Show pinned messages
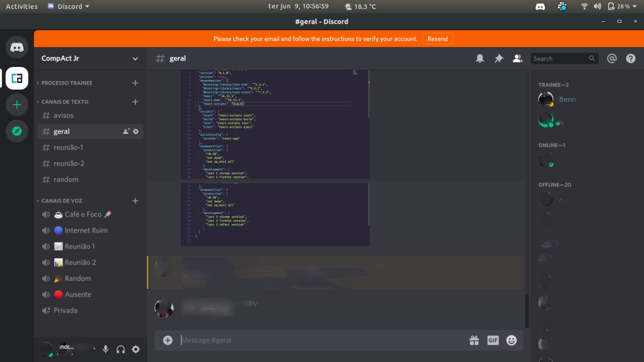The height and width of the screenshot is (362, 644). [x=499, y=58]
